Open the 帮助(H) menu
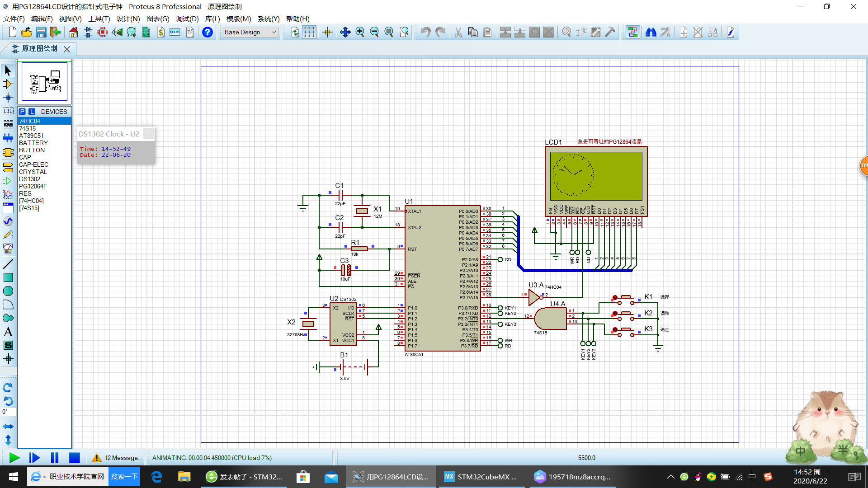This screenshot has height=488, width=868. click(x=297, y=19)
